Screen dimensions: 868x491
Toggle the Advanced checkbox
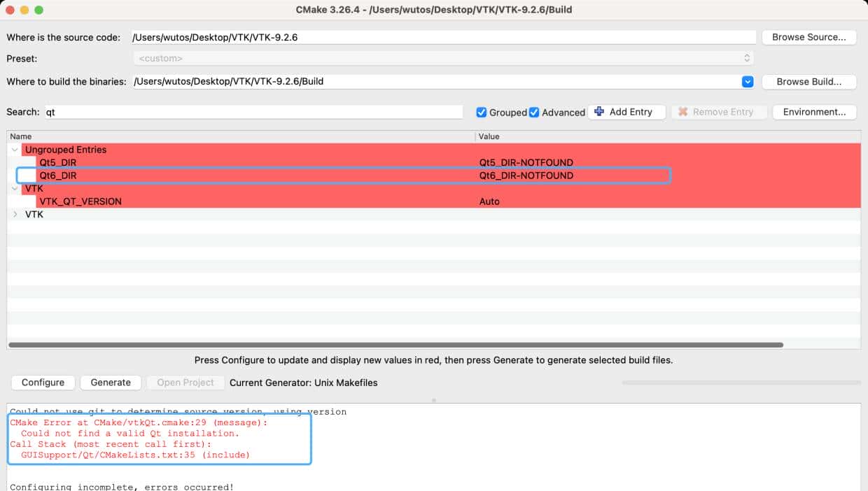[534, 112]
